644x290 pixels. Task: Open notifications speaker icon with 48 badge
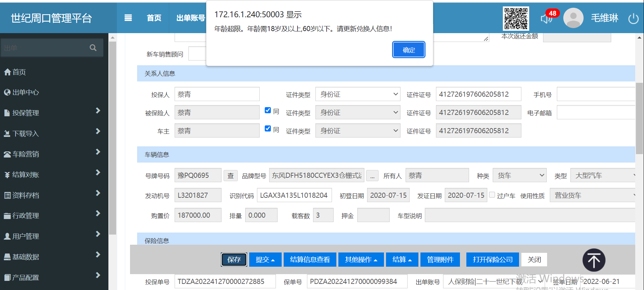click(546, 19)
